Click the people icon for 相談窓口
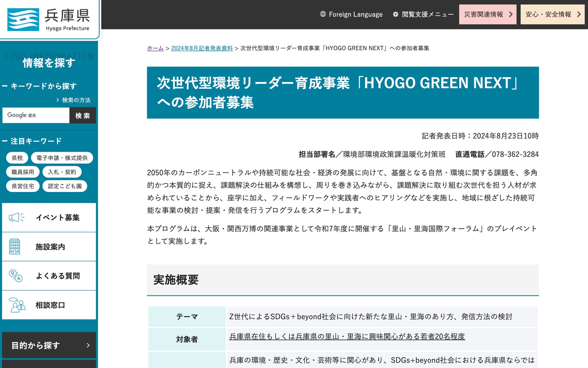588x368 pixels. coord(17,305)
